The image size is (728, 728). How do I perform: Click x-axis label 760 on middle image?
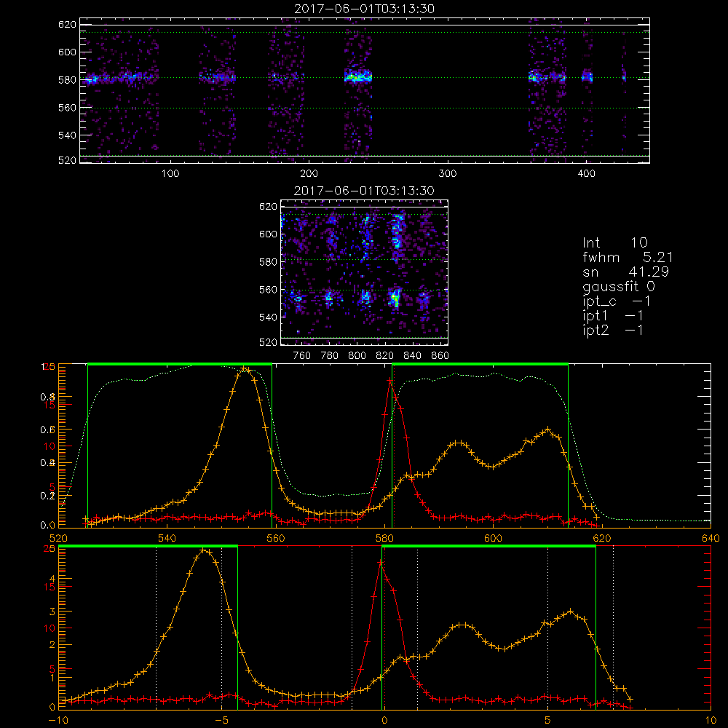click(x=302, y=356)
